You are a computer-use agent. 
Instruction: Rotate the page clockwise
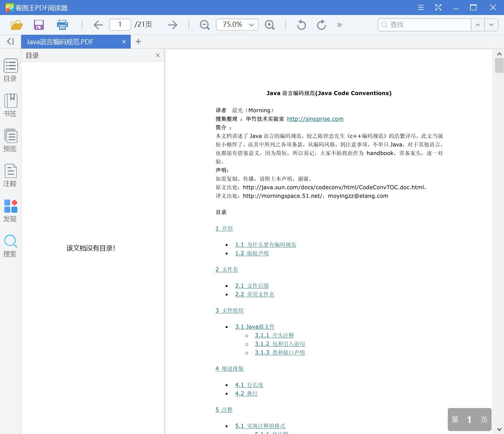(321, 25)
